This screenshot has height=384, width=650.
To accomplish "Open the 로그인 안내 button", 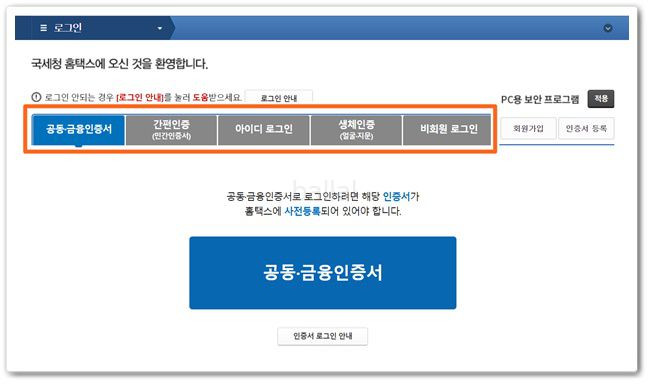I will [279, 98].
